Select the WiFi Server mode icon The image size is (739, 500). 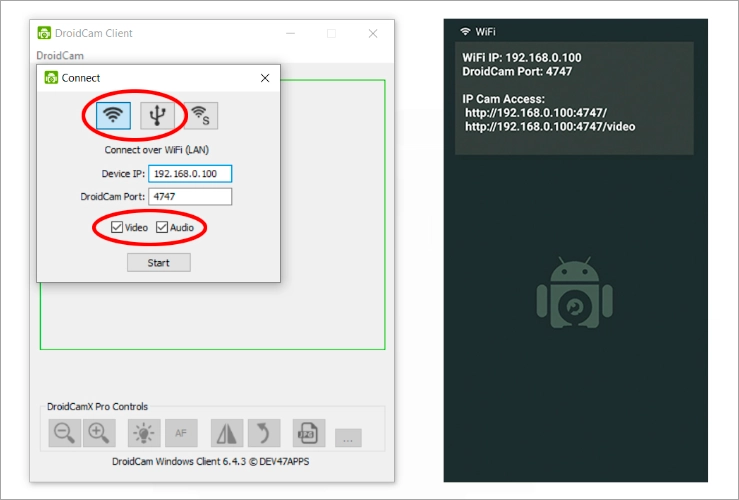(201, 115)
